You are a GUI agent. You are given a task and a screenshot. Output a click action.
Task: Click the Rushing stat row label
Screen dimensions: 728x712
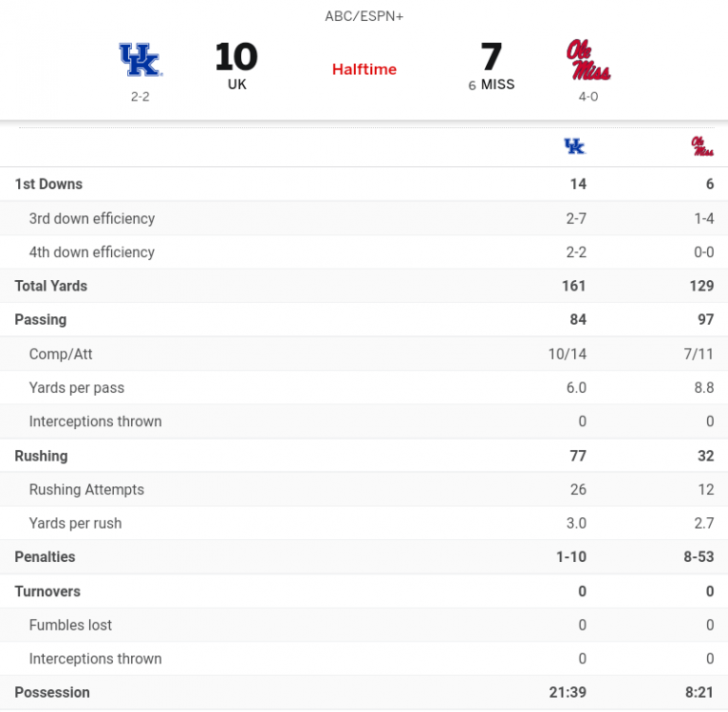pyautogui.click(x=41, y=456)
